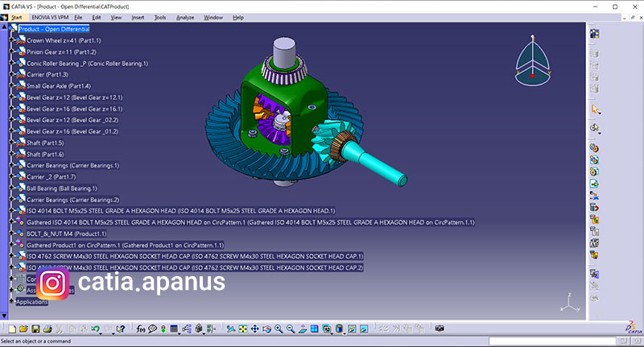
Task: Click the Print icon in bottom toolbar
Action: tap(47, 329)
